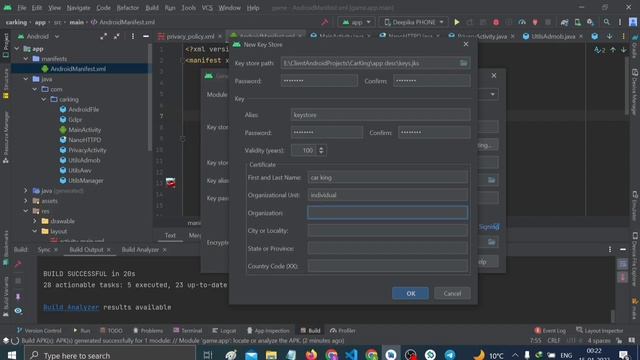Click the State or Province field
This screenshot has height=360, width=640.
tap(387, 248)
